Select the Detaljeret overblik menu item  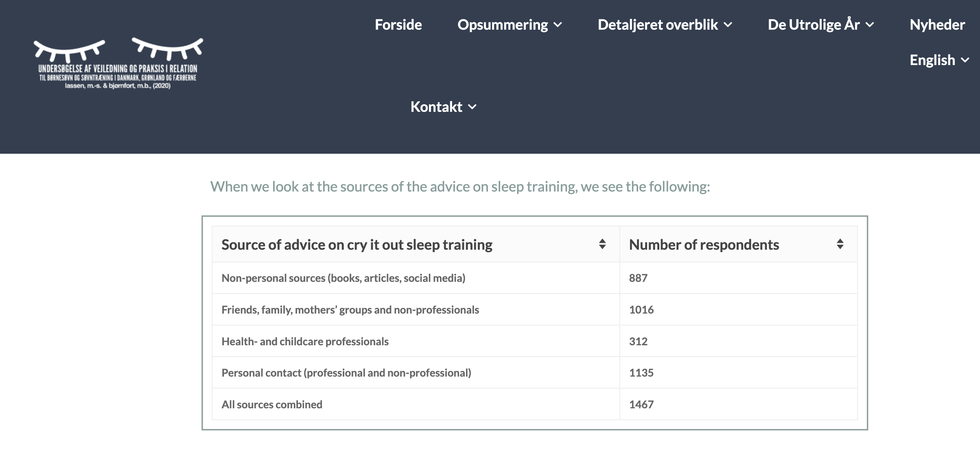click(x=658, y=25)
